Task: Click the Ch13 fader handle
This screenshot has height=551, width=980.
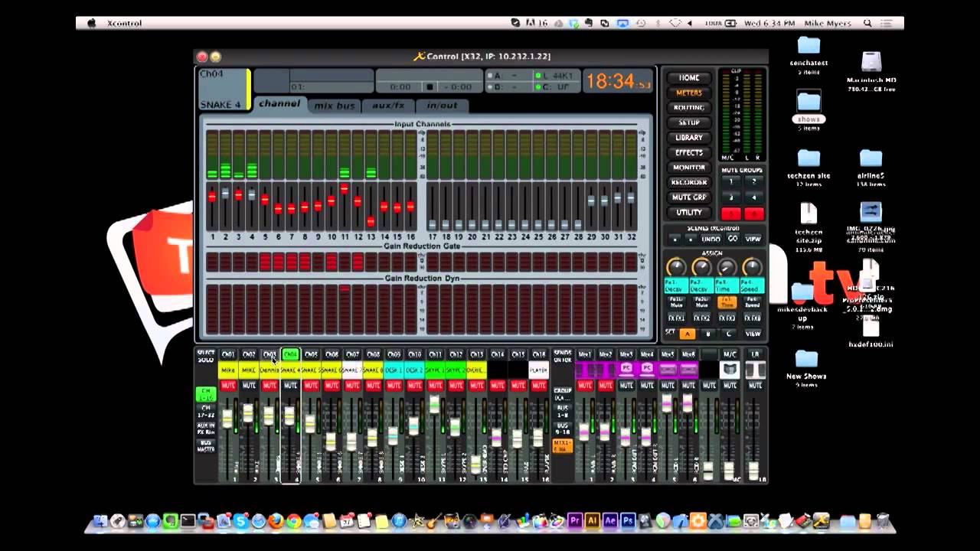Action: [x=476, y=464]
